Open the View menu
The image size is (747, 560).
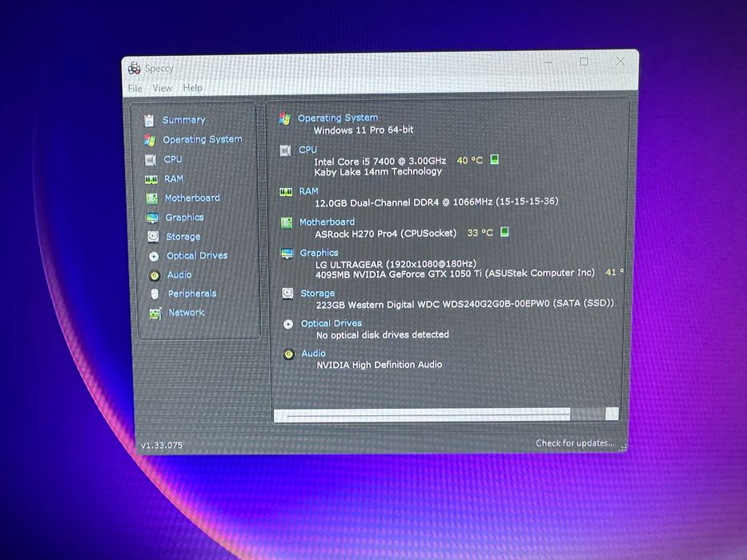tap(162, 88)
